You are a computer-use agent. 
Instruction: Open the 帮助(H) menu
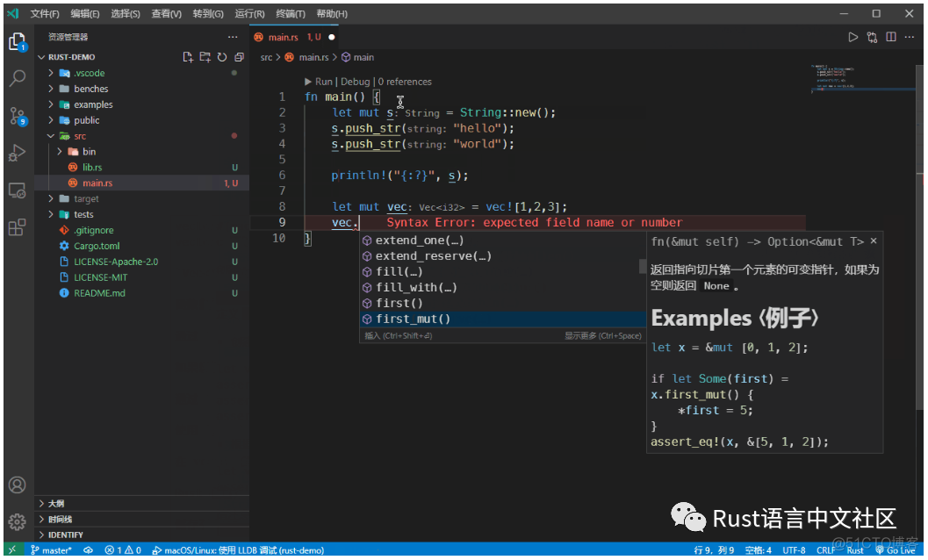332,14
